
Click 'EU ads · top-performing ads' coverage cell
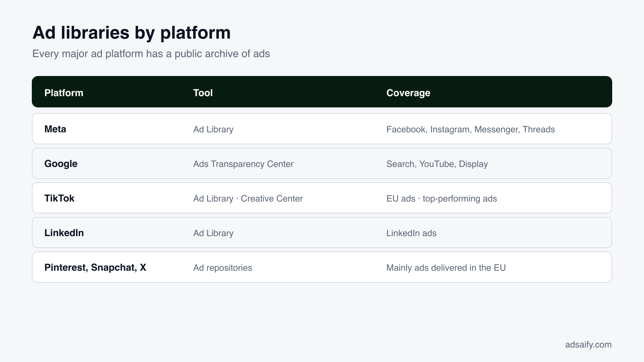(442, 199)
